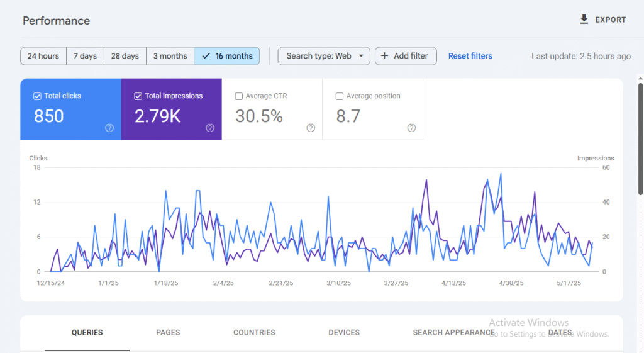Click the vertical page scrollbar

(640, 138)
